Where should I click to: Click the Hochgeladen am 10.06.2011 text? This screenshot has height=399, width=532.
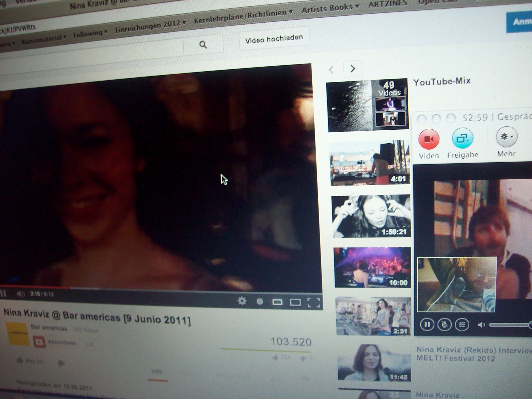pyautogui.click(x=54, y=385)
